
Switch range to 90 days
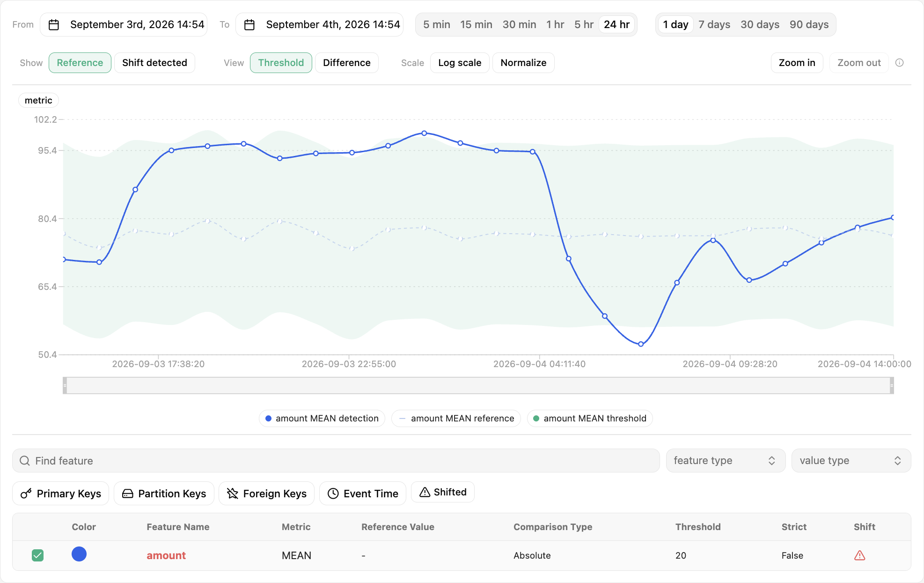pyautogui.click(x=809, y=25)
